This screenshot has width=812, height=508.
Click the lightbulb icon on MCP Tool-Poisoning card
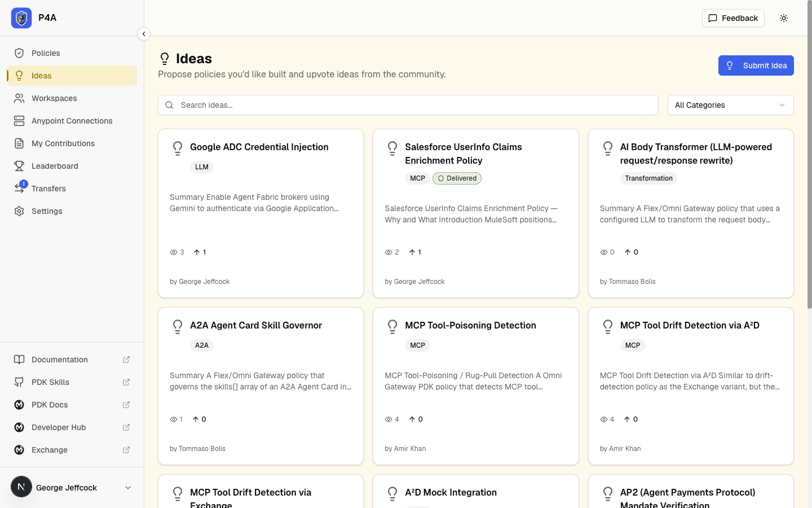(392, 326)
